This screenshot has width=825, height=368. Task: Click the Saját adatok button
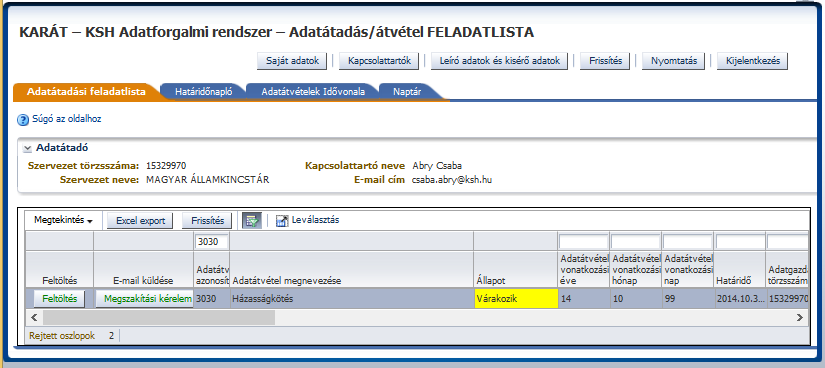[x=292, y=61]
